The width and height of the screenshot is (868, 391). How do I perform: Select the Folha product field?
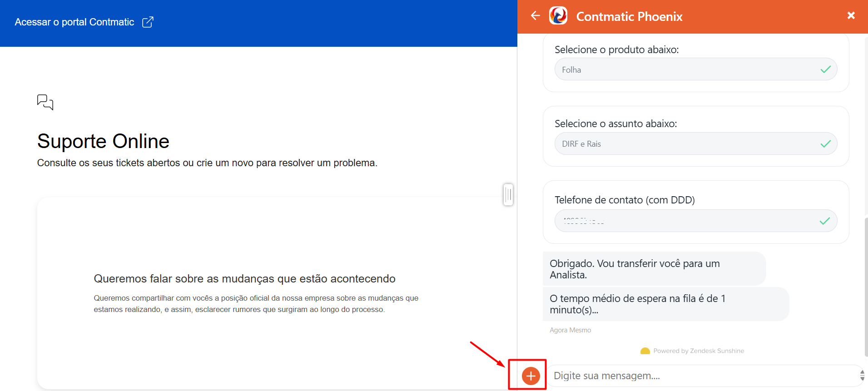(x=695, y=69)
